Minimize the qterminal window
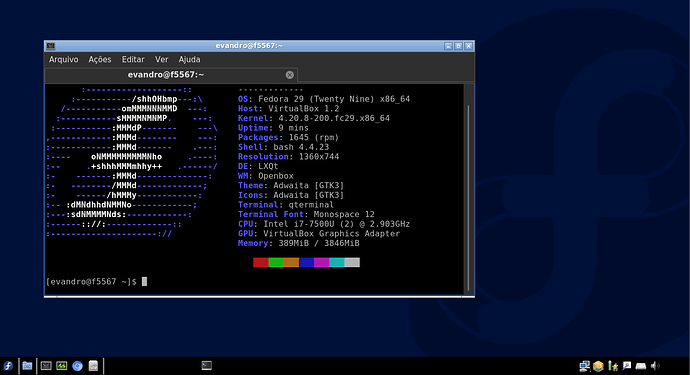This screenshot has height=375, width=690. pos(448,46)
